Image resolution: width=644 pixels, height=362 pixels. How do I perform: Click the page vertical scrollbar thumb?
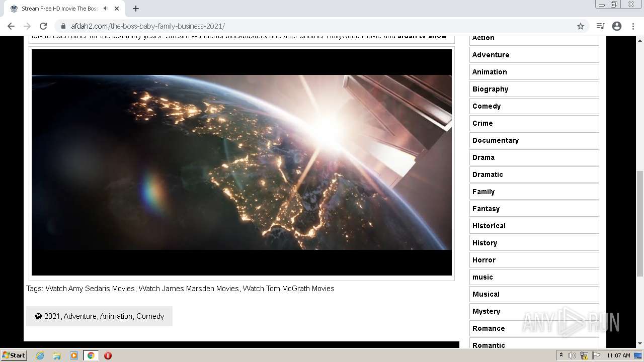tap(639, 223)
